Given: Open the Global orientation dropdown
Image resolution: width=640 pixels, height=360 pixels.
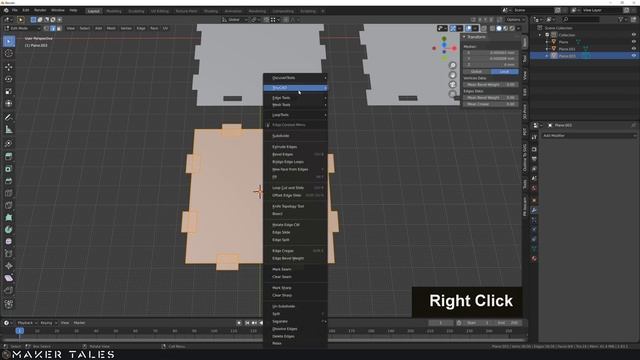Looking at the screenshot, I should coord(235,20).
